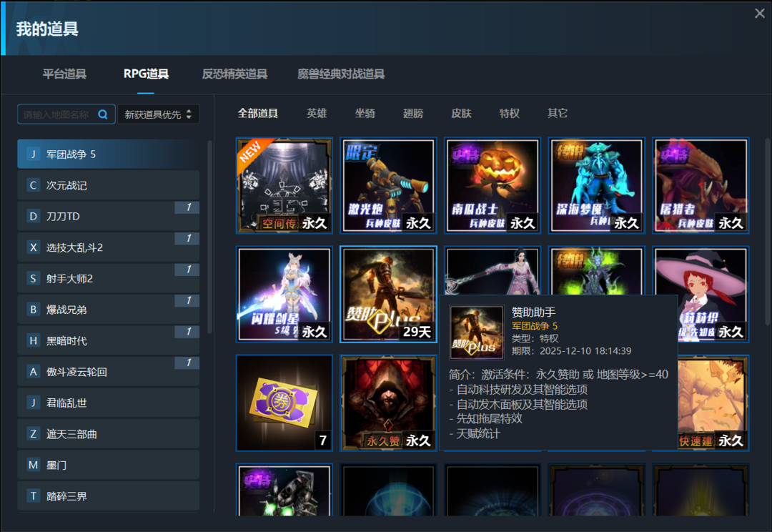
Task: Show 特权 items only
Action: [509, 113]
